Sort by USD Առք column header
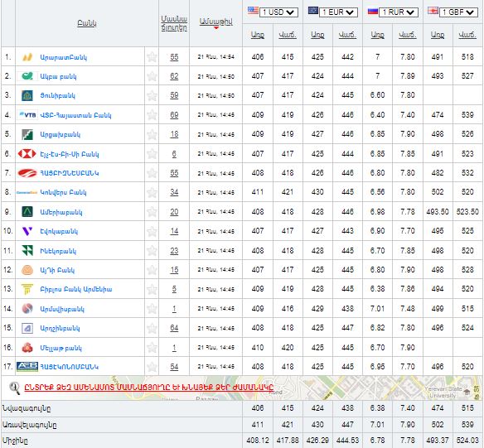 tap(258, 35)
